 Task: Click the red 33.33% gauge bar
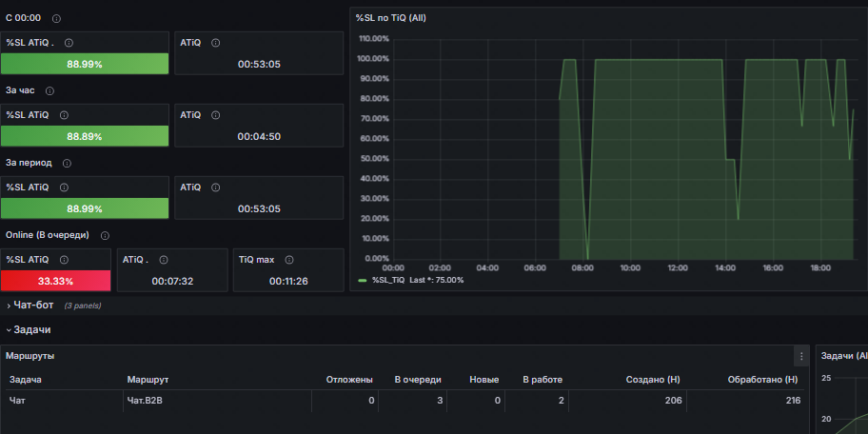(x=55, y=281)
